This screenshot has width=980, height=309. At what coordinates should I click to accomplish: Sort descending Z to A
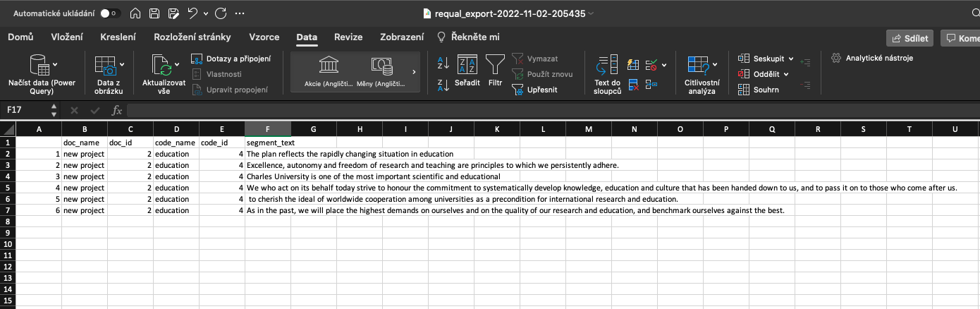pos(443,85)
